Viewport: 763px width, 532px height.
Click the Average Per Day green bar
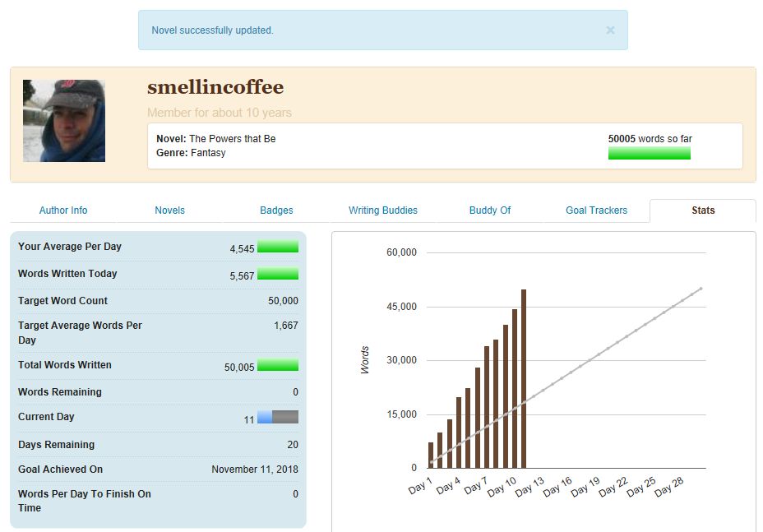click(277, 247)
